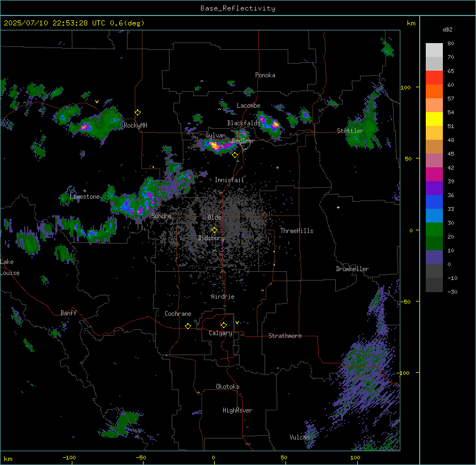Click the Ponoka city label

pyautogui.click(x=265, y=75)
